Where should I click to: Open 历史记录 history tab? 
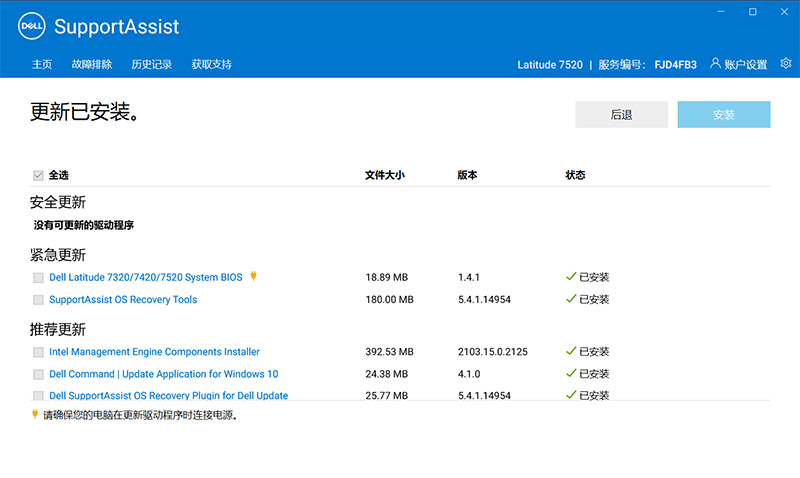coord(152,64)
